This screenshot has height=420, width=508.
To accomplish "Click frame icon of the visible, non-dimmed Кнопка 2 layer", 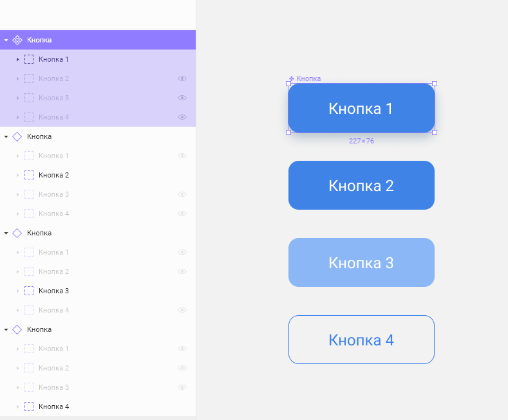I will click(29, 175).
